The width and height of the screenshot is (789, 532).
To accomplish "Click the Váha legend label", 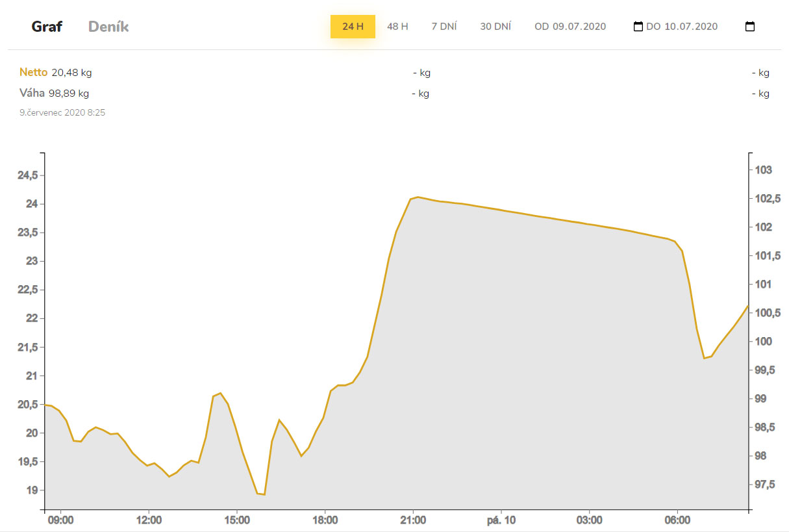I will [x=32, y=94].
